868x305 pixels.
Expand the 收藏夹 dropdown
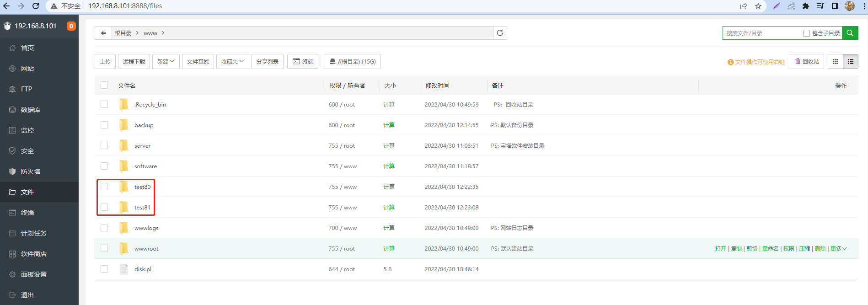(x=232, y=61)
